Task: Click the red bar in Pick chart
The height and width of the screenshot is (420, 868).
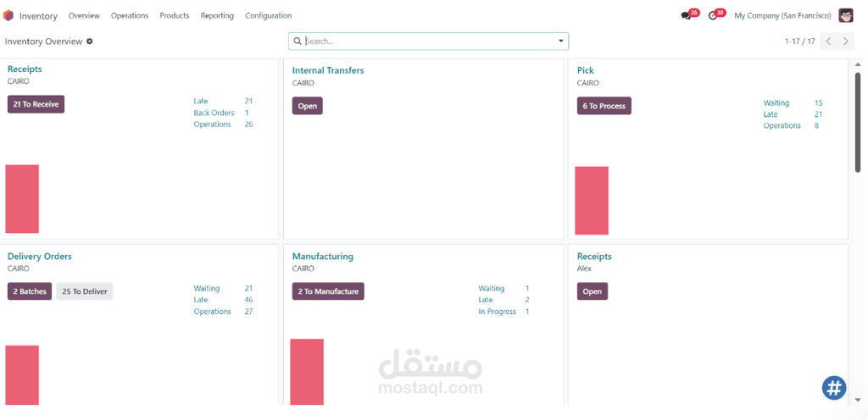Action: pyautogui.click(x=592, y=201)
